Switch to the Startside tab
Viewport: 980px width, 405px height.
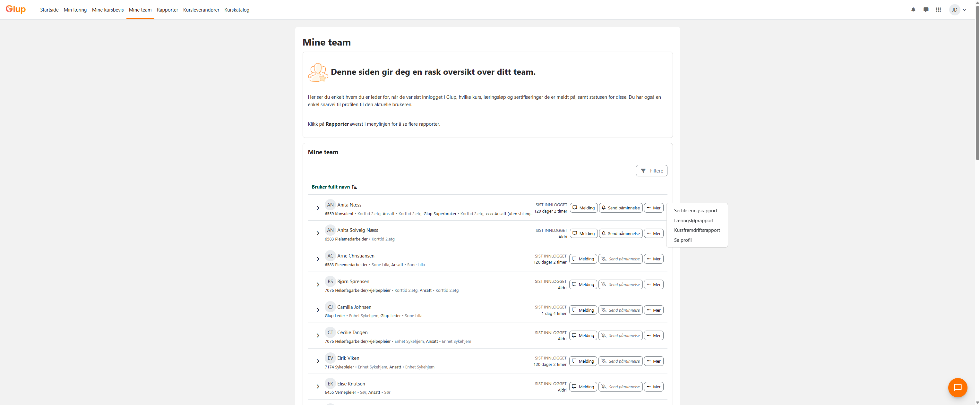[49, 10]
